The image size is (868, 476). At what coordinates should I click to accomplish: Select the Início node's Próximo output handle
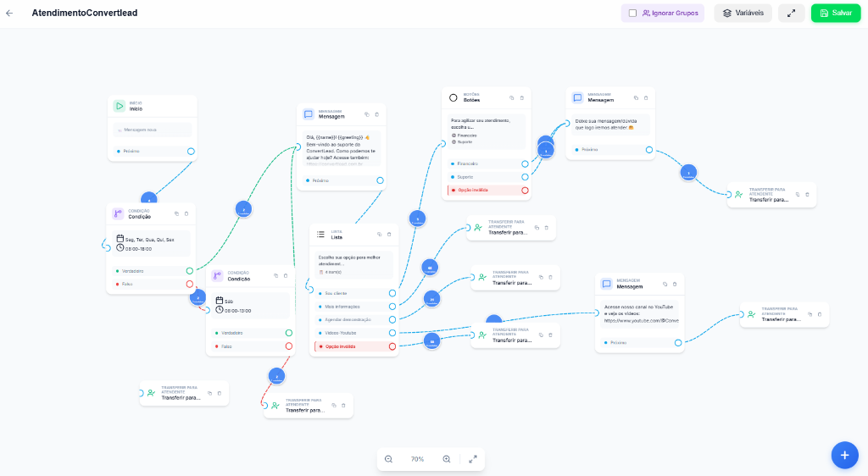coord(191,152)
